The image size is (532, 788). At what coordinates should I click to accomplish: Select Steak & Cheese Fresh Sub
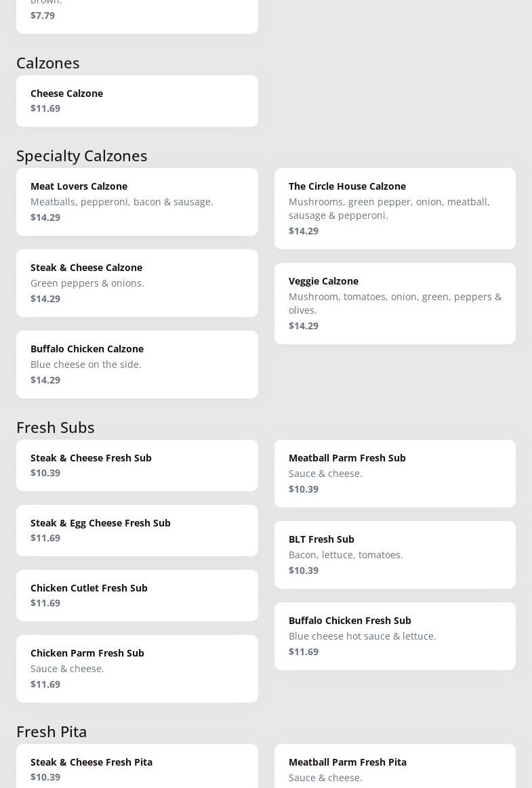coord(137,465)
